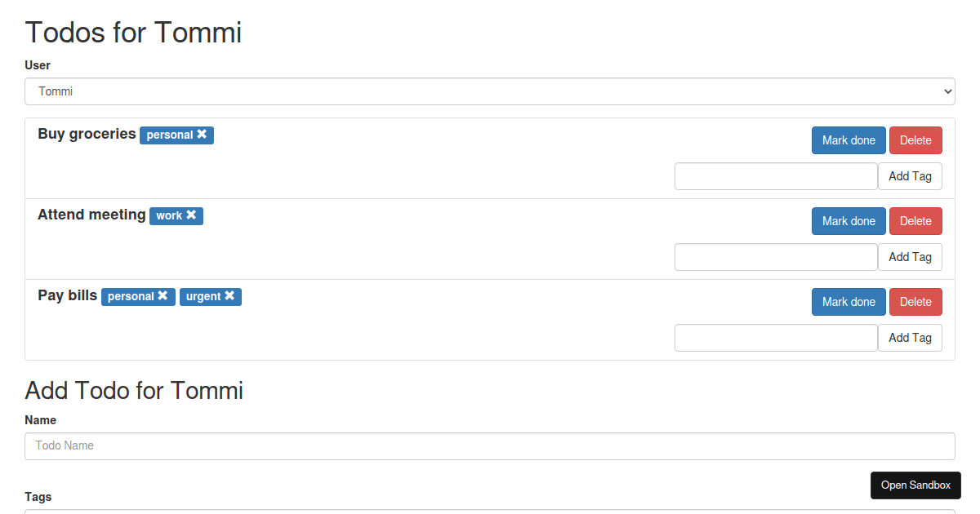980x514 pixels.
Task: Click the Buy groceries todo title
Action: (x=87, y=134)
